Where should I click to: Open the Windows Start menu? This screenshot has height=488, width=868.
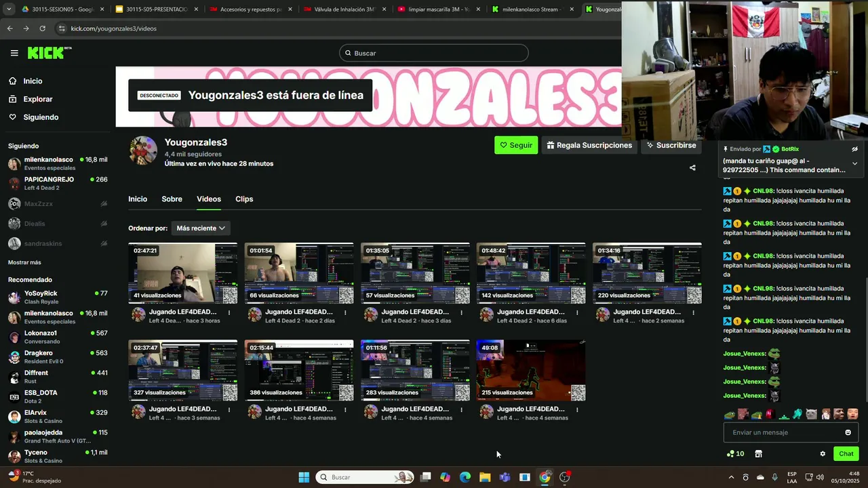(304, 477)
